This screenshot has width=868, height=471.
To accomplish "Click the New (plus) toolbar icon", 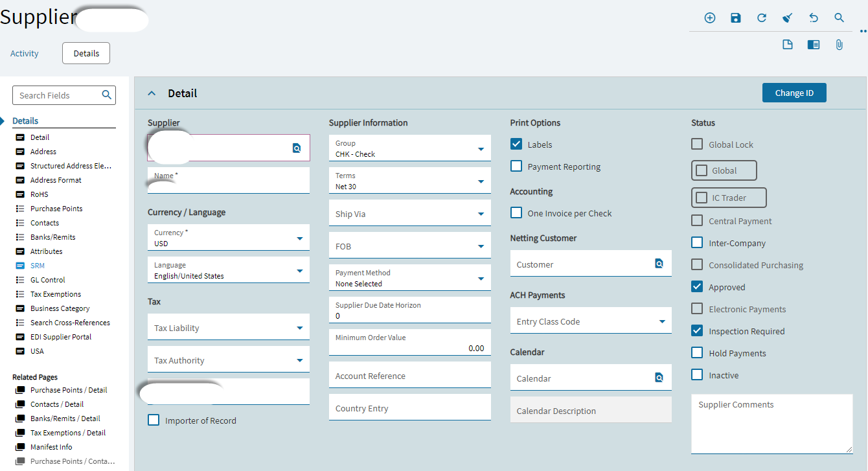I will click(x=710, y=18).
